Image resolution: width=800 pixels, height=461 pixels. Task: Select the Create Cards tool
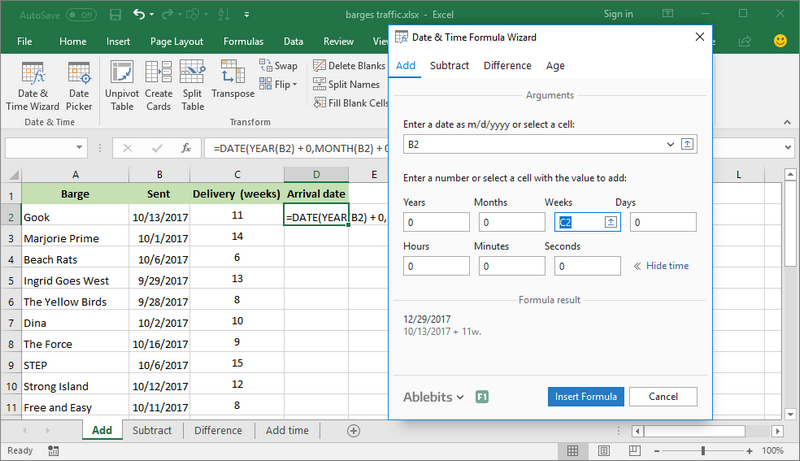click(x=158, y=84)
